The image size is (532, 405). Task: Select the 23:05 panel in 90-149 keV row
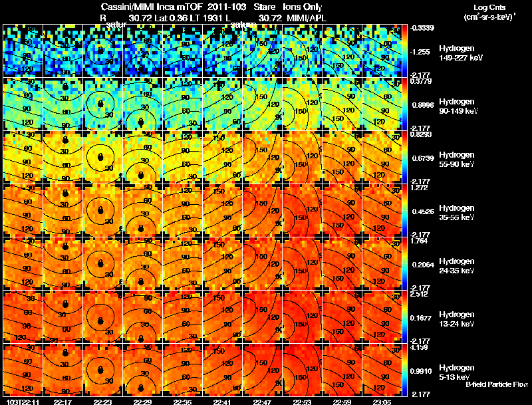pyautogui.click(x=382, y=104)
